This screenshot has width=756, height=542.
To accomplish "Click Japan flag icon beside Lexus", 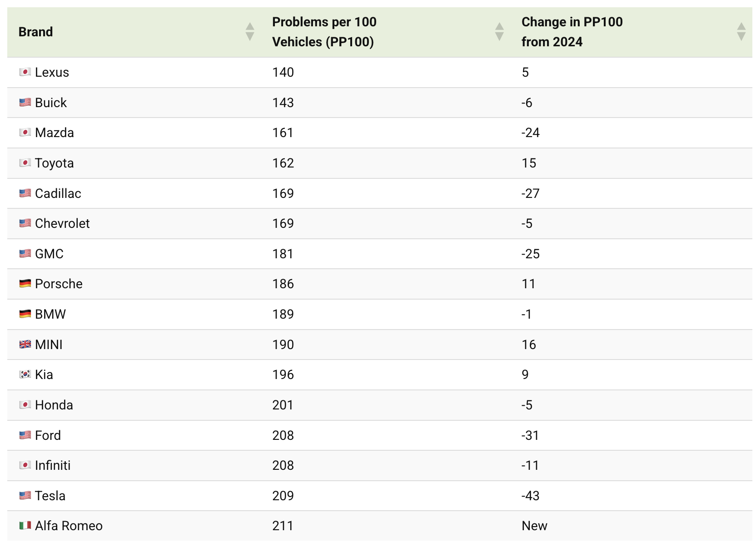I will click(x=25, y=72).
